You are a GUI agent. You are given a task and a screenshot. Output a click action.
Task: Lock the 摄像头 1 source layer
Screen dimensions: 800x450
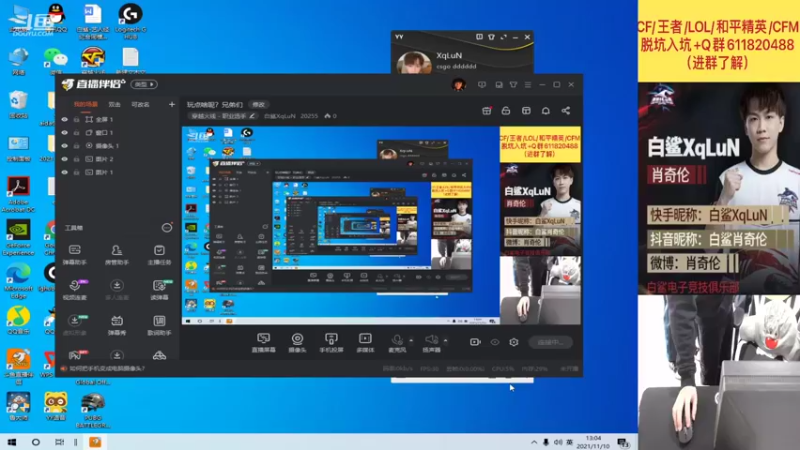pyautogui.click(x=77, y=146)
